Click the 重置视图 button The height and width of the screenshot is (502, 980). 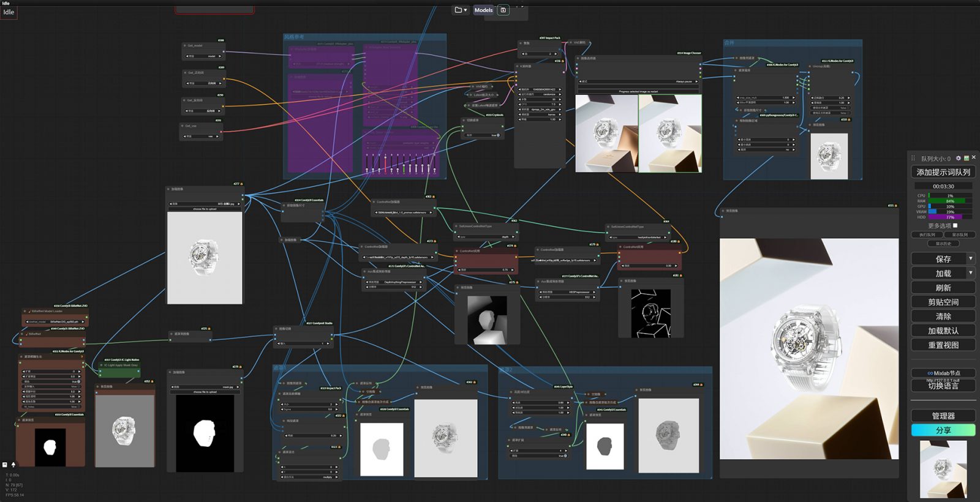tap(943, 345)
